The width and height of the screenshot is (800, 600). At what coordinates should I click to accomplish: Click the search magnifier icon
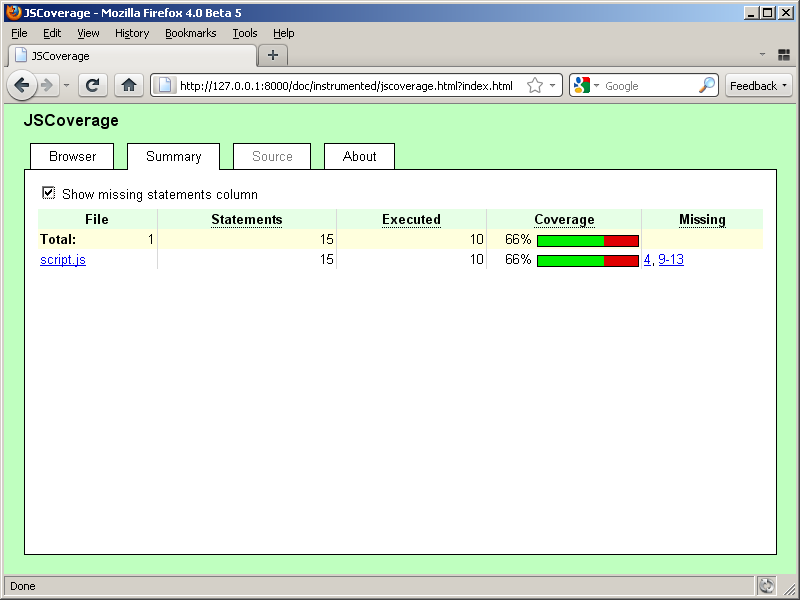[x=707, y=85]
